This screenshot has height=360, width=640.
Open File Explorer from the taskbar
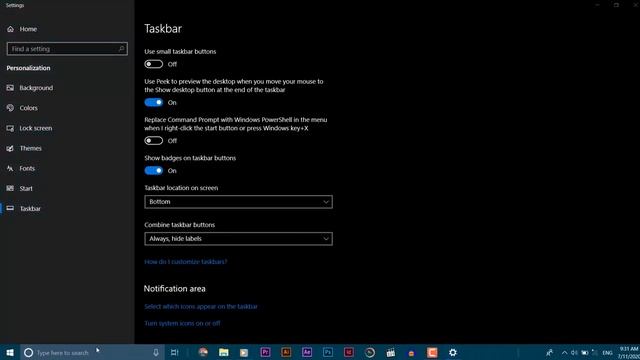coord(223,352)
